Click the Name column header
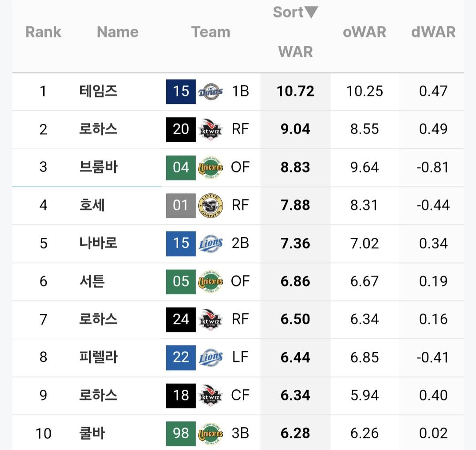 (x=117, y=32)
